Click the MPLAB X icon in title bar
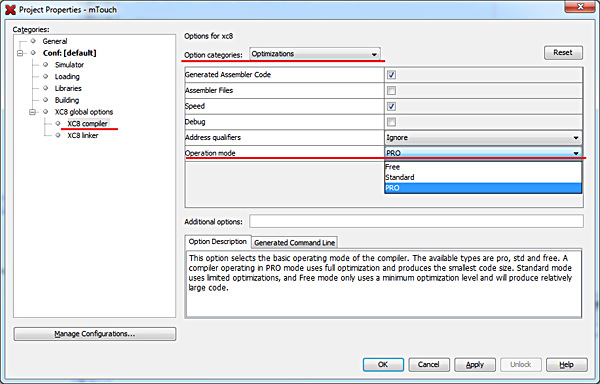This screenshot has width=600, height=384. (x=10, y=10)
